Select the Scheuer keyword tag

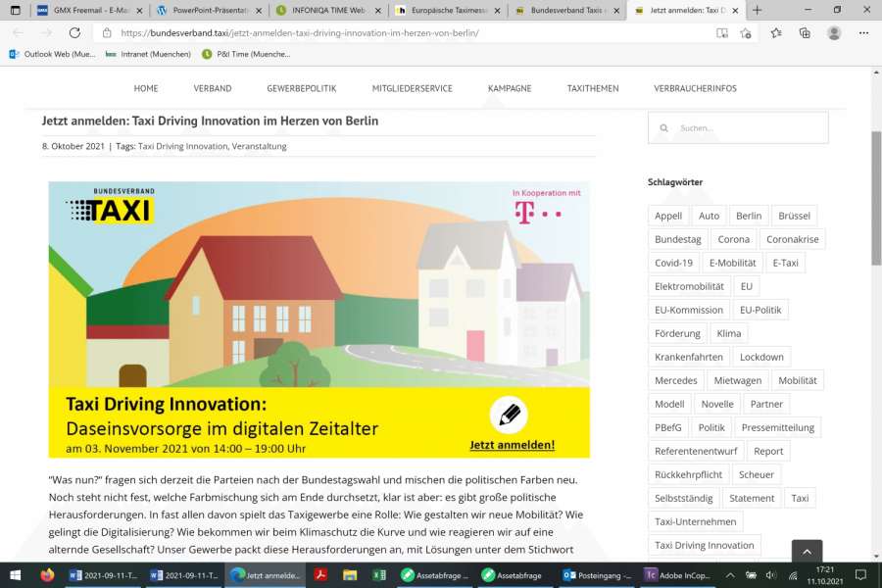(756, 474)
